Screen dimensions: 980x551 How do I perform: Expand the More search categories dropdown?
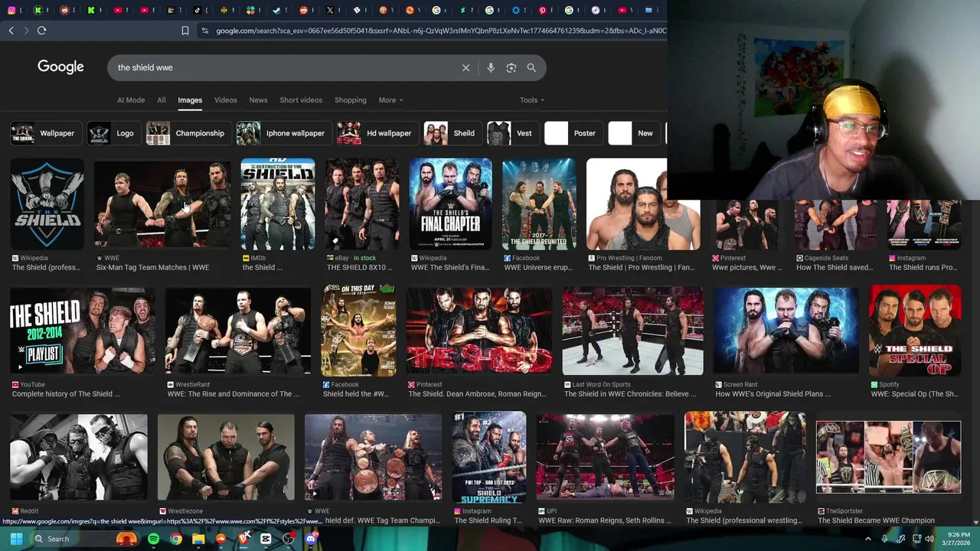390,100
